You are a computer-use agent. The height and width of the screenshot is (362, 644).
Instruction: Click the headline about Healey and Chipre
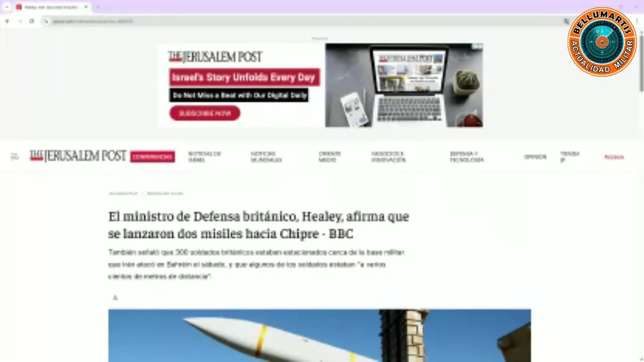[x=259, y=225]
